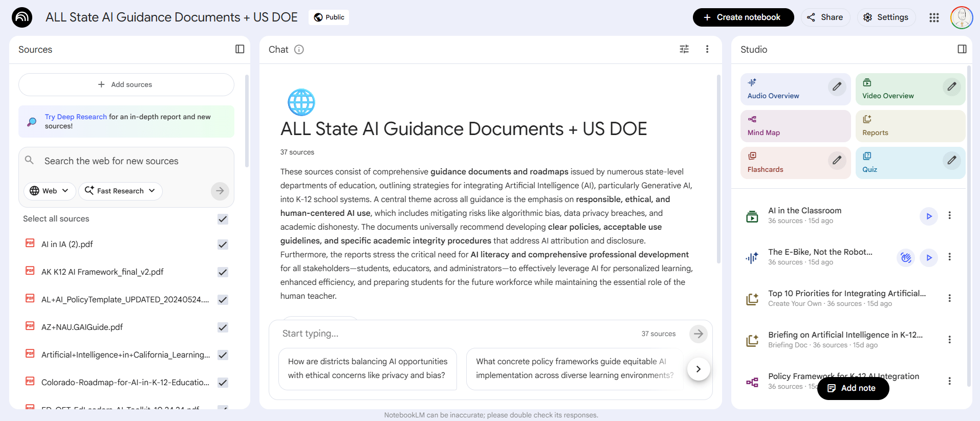Play the AI in the Classroom video
980x421 pixels.
929,216
